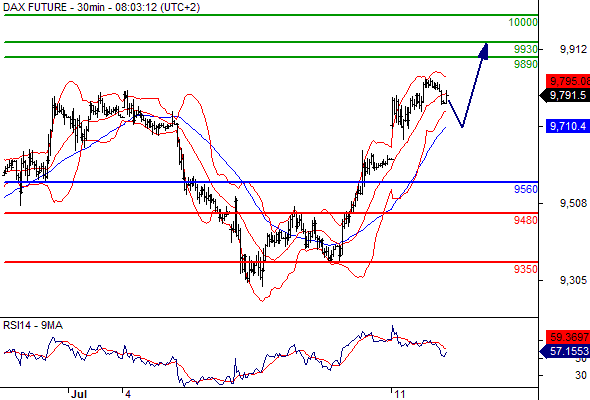
Task: Click the black 9,791.5 last price tag
Action: [x=565, y=95]
